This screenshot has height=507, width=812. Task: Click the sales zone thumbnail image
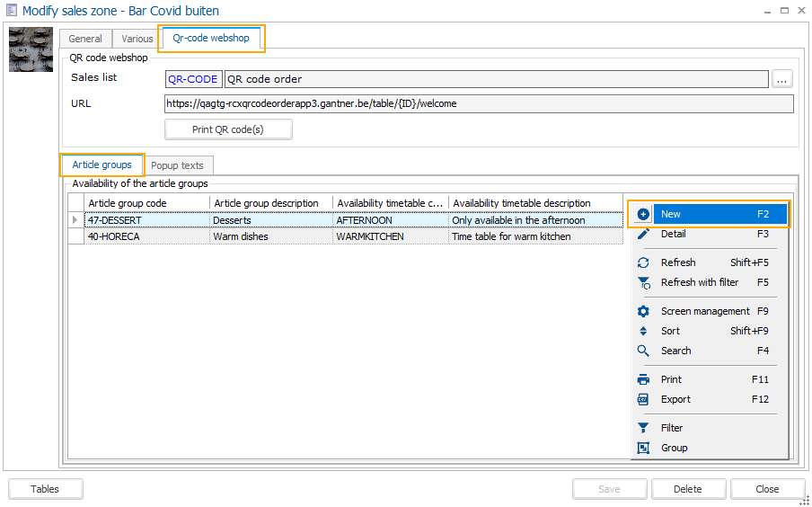(31, 49)
